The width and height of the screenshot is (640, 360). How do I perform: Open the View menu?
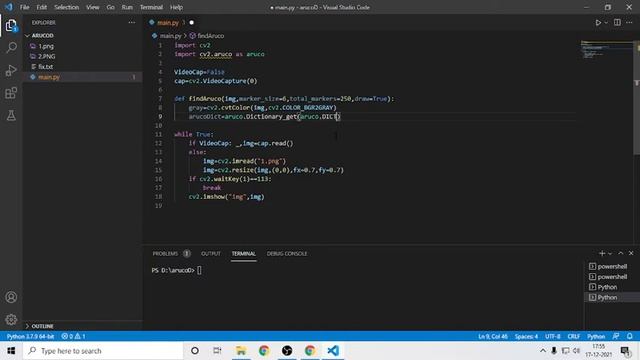[x=93, y=7]
